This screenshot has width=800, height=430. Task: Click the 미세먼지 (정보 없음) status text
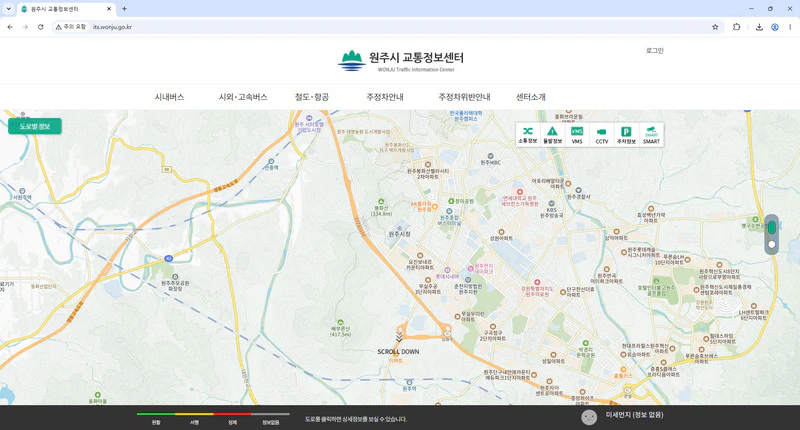coord(634,415)
